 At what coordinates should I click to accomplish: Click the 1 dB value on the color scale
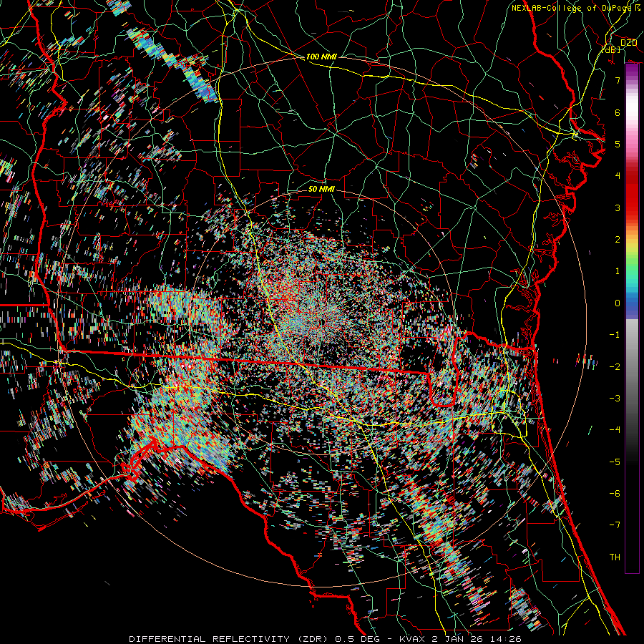coord(618,271)
